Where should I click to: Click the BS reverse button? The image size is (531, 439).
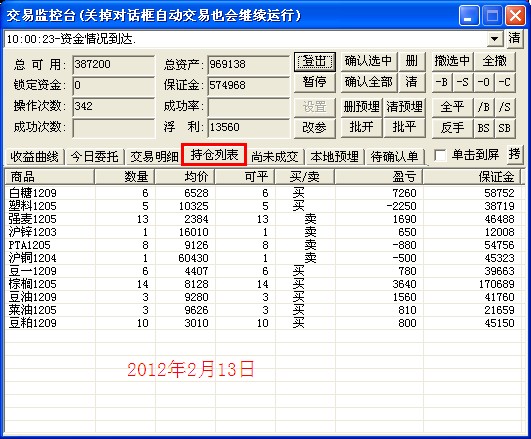pyautogui.click(x=484, y=128)
